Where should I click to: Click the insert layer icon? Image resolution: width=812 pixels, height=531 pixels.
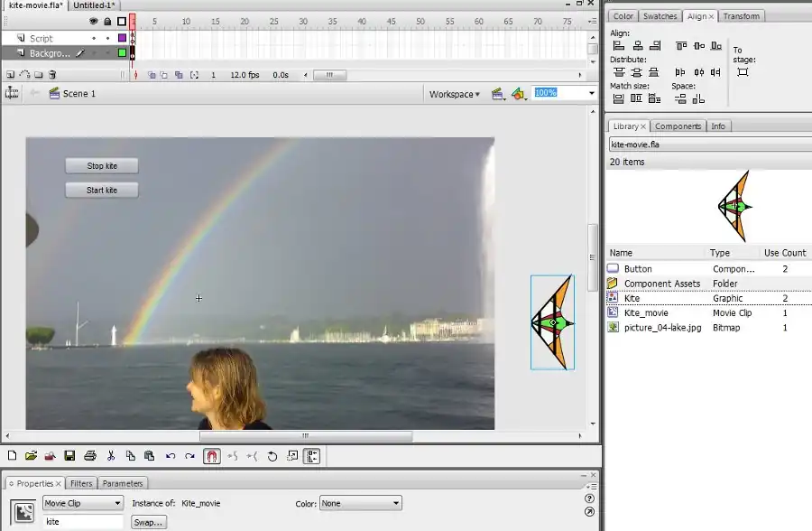[10, 75]
